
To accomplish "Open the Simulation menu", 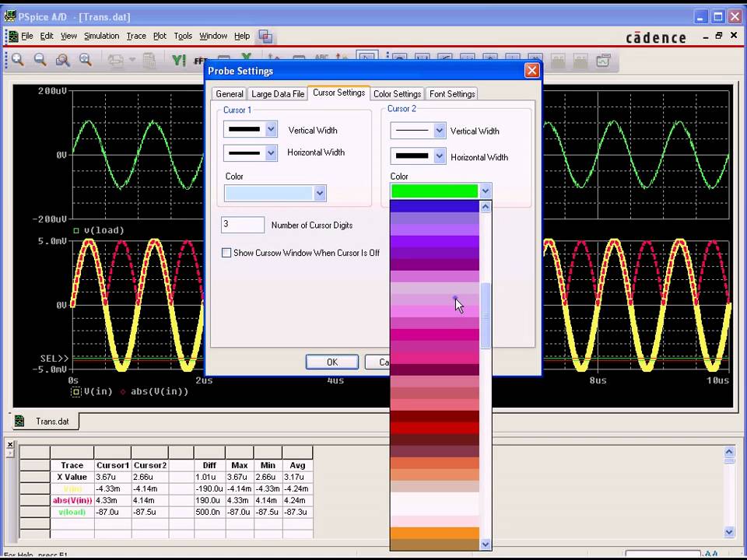I will point(101,37).
